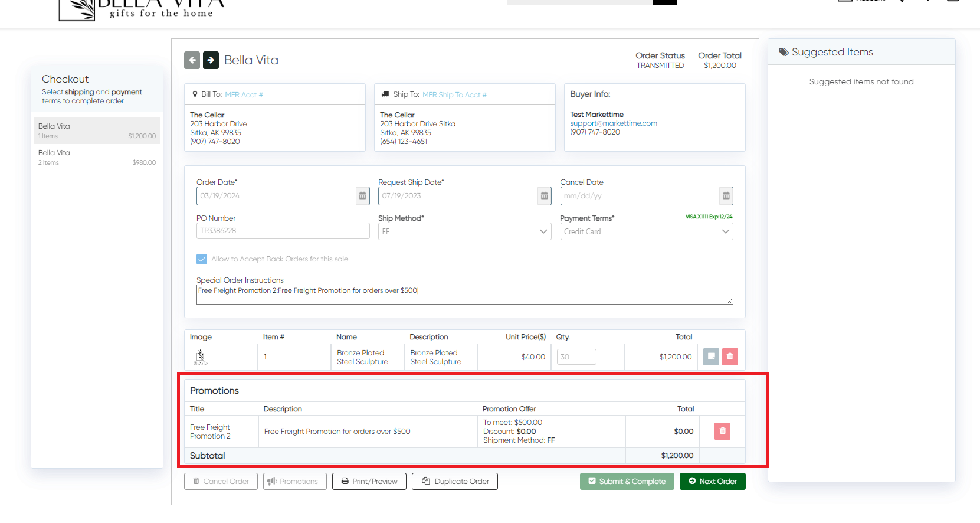Delete Bronze Plated Steel Sculpture line item
The width and height of the screenshot is (980, 523).
730,357
